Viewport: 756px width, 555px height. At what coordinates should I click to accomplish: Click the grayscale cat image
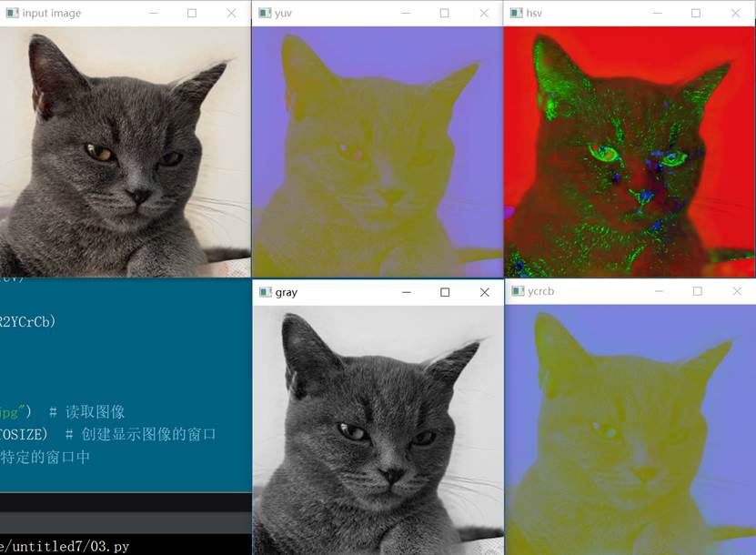pyautogui.click(x=378, y=429)
